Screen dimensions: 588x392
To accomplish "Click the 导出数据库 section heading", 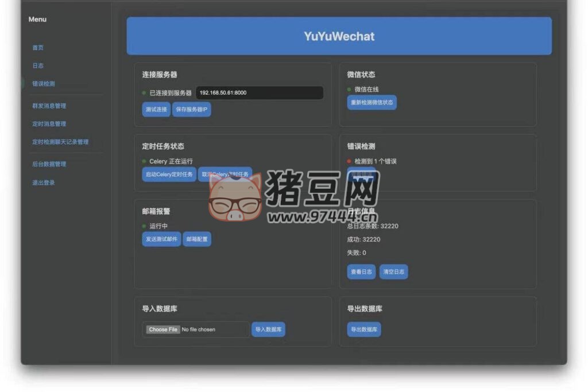I will 365,309.
